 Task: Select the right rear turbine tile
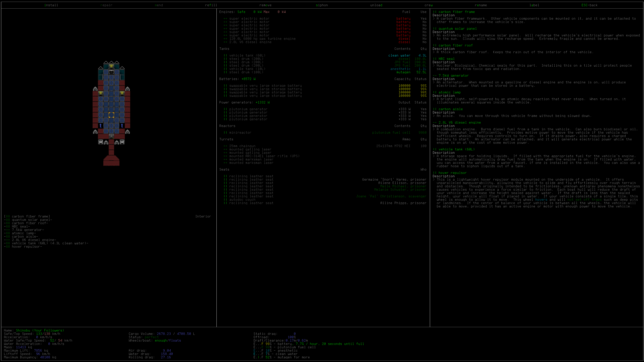(122, 142)
